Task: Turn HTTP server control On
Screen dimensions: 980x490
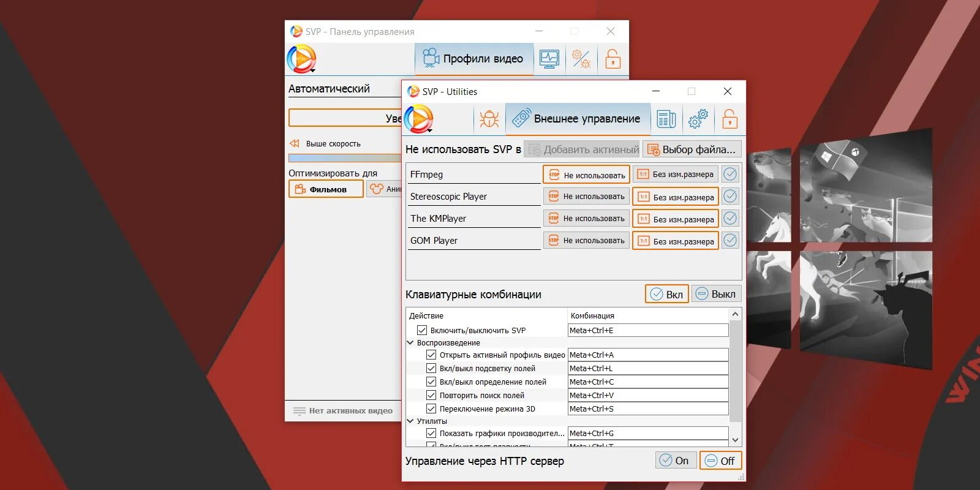Action: tap(676, 461)
